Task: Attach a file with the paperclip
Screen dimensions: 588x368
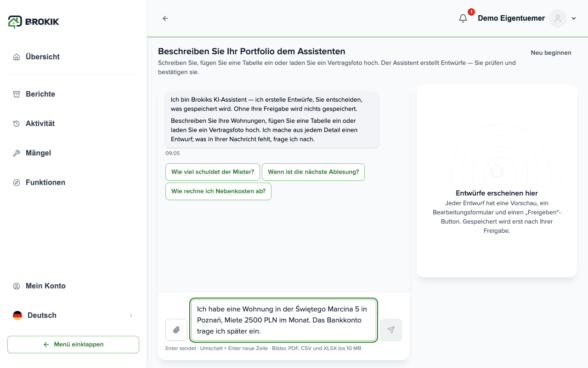Action: (x=176, y=330)
